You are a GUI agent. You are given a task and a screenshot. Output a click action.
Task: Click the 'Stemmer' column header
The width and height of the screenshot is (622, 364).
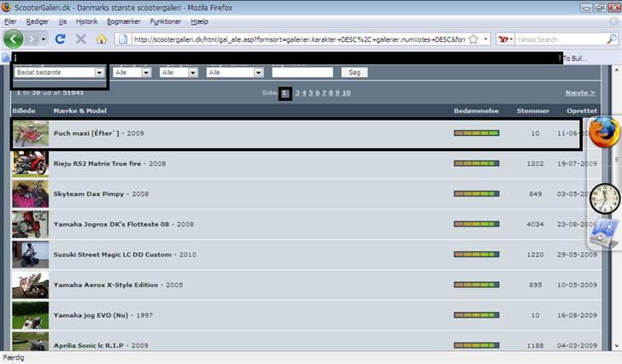533,110
